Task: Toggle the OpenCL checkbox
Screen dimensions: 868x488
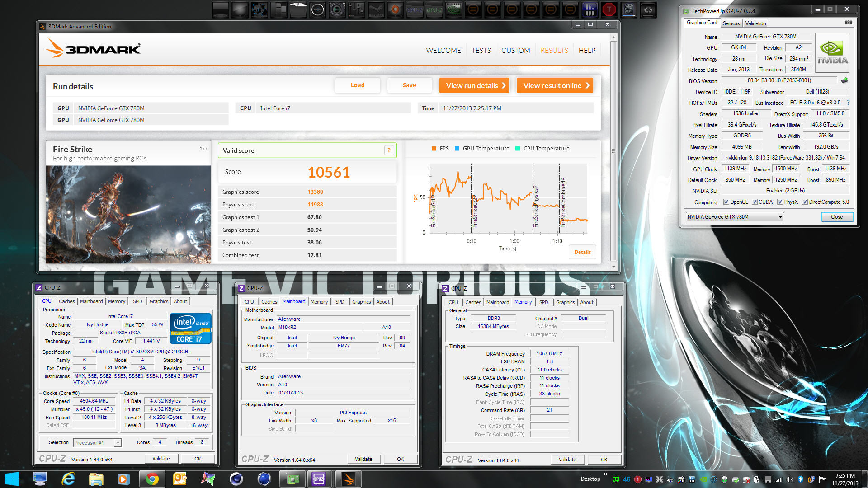Action: [726, 202]
